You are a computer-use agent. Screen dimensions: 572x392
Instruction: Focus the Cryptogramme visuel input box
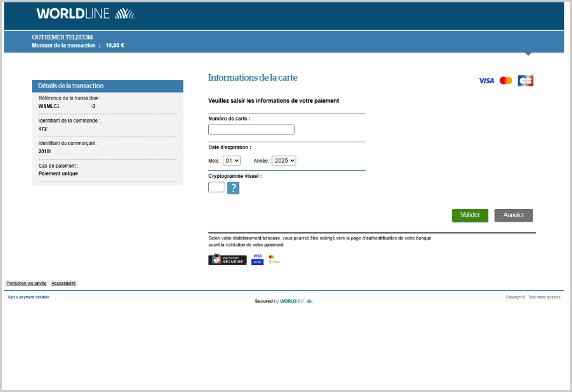tap(216, 187)
